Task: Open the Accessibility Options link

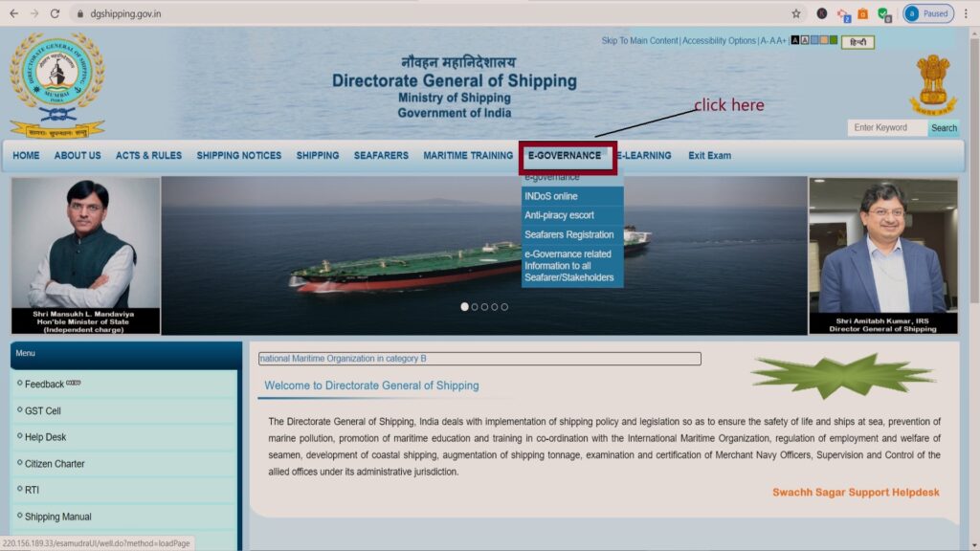Action: (719, 40)
